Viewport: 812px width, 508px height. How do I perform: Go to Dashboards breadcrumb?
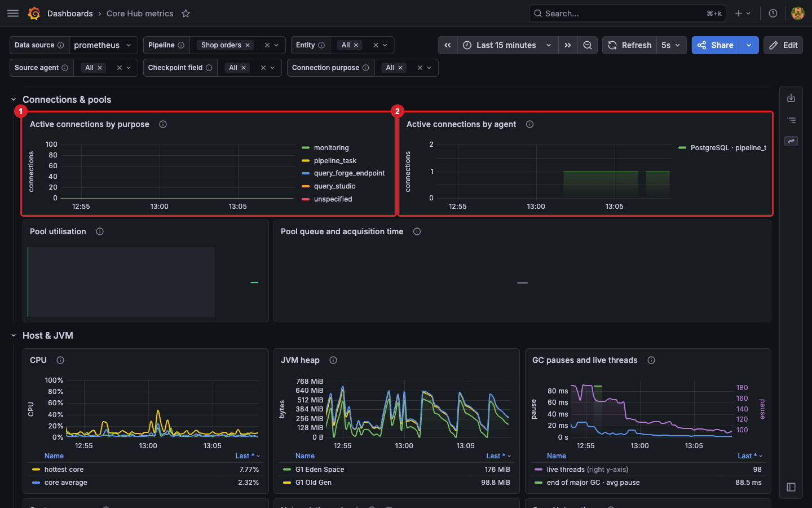[x=70, y=14]
